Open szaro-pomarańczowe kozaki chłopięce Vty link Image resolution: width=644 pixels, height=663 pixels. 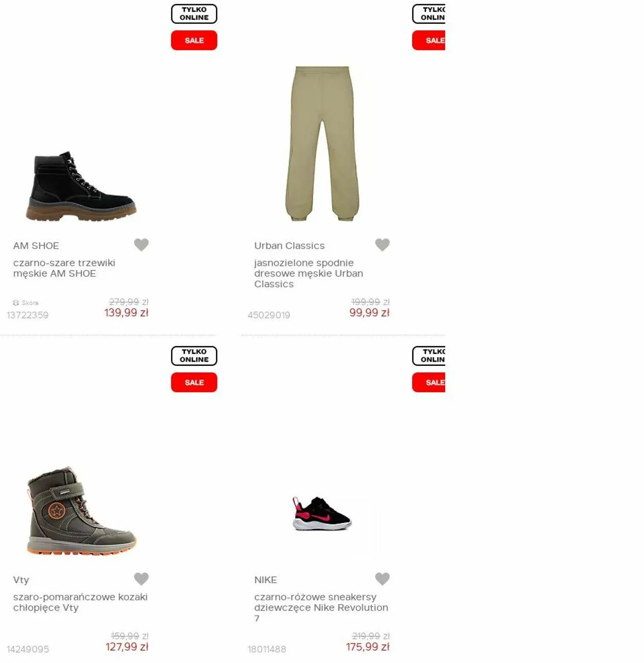click(x=80, y=602)
